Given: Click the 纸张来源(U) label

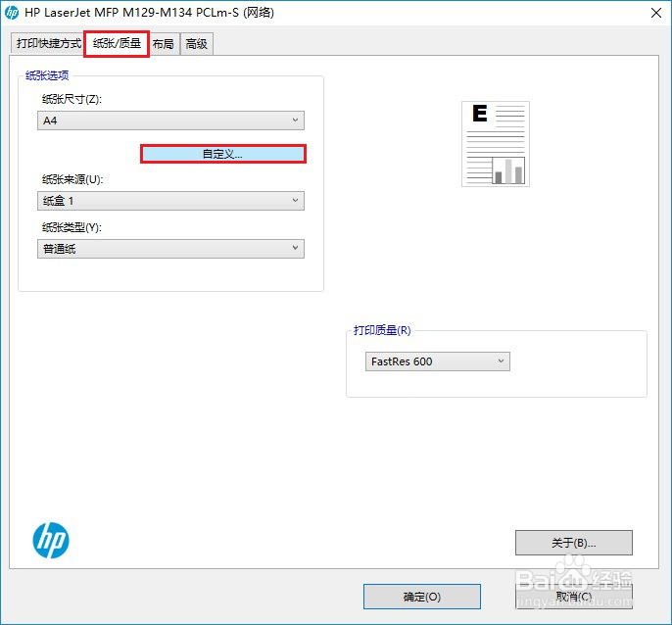Looking at the screenshot, I should click(72, 179).
